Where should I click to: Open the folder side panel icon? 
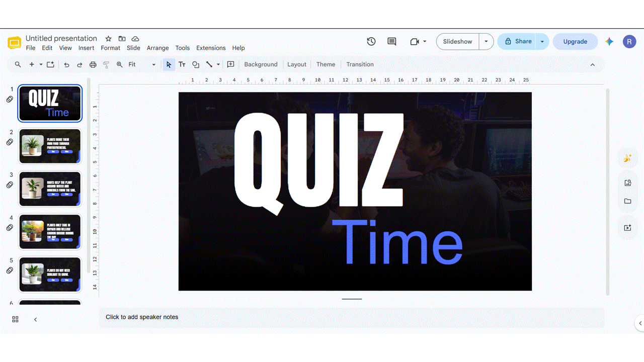point(627,201)
